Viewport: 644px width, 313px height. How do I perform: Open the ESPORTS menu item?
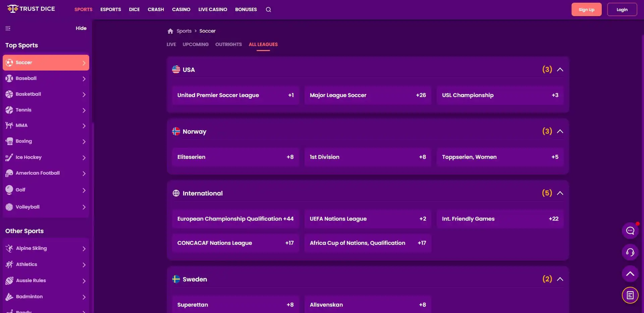(110, 9)
